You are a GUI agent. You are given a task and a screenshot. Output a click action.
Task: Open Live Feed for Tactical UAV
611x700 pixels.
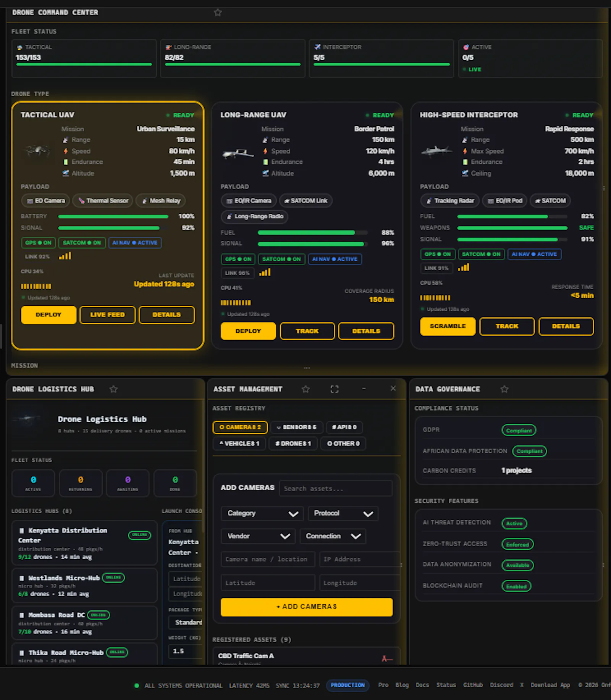(x=108, y=315)
